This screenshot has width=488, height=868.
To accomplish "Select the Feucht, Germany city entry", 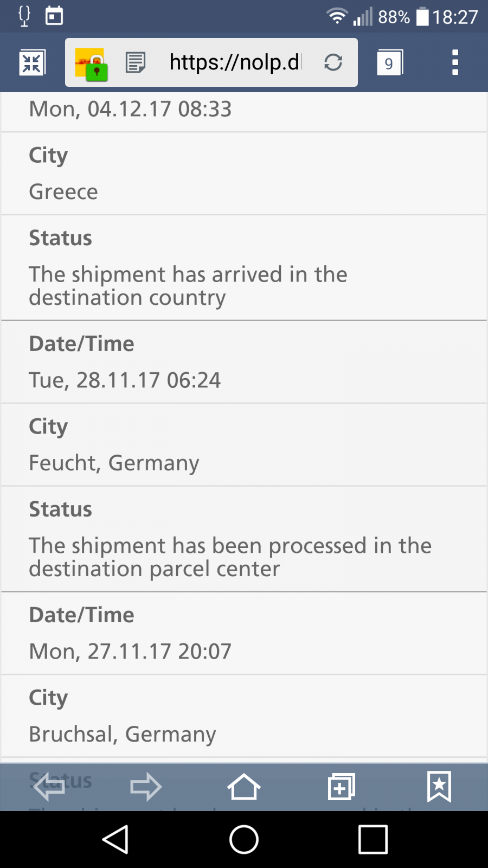I will [114, 463].
